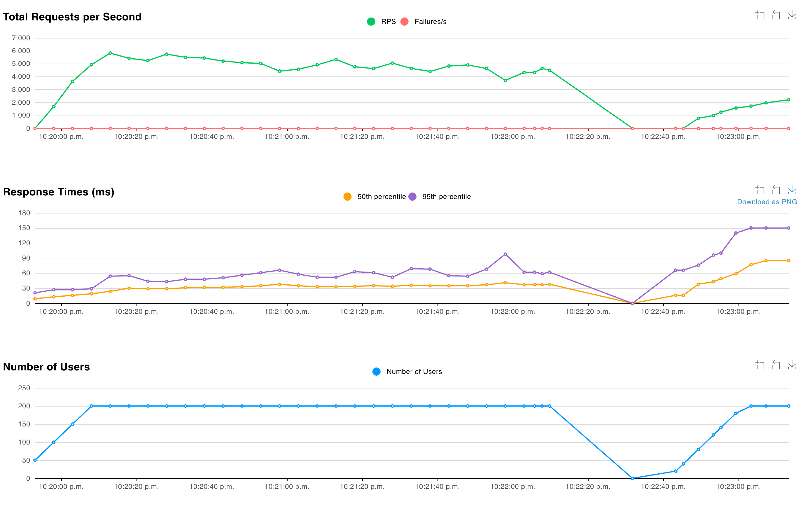Activate area zoom on Response Times chart

click(760, 190)
